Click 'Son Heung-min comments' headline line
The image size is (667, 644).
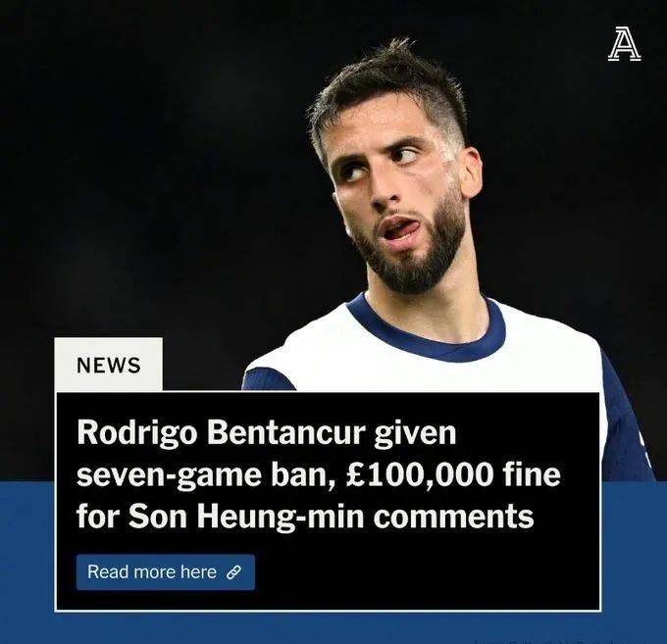click(x=331, y=517)
